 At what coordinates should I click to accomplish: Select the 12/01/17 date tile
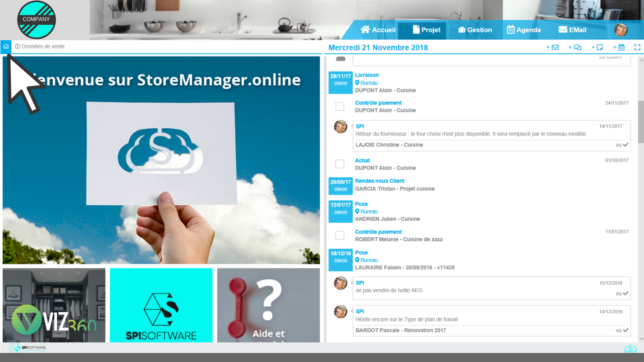(340, 212)
